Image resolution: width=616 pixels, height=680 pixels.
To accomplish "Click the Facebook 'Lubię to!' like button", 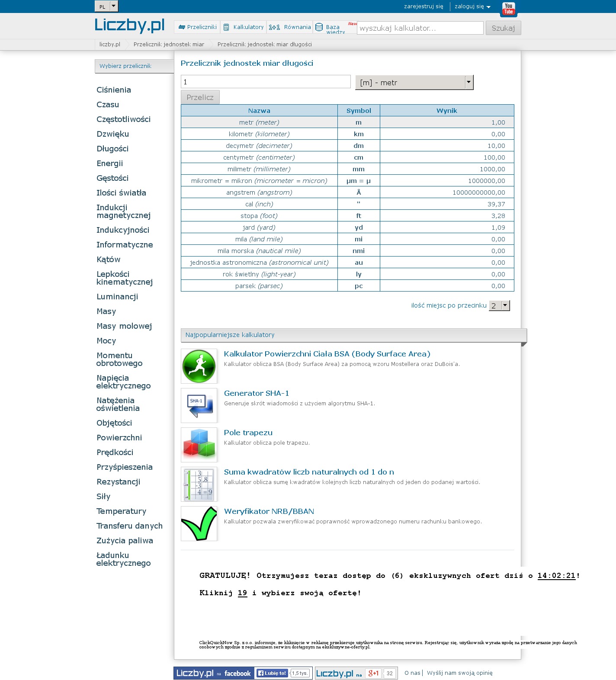I will click(272, 673).
